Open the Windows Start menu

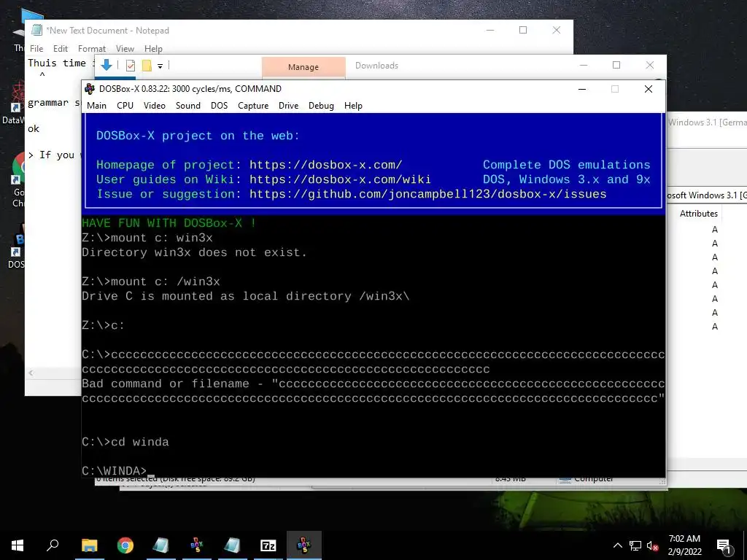18,545
